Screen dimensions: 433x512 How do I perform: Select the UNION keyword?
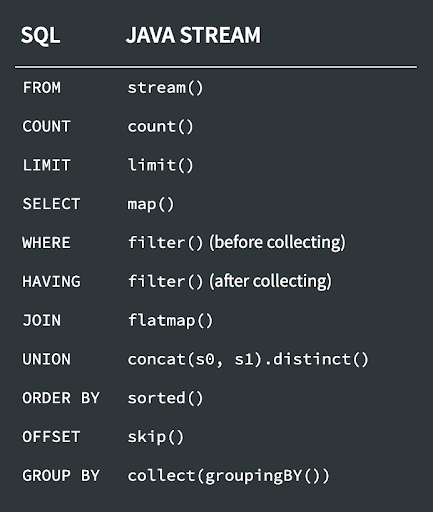click(x=46, y=359)
